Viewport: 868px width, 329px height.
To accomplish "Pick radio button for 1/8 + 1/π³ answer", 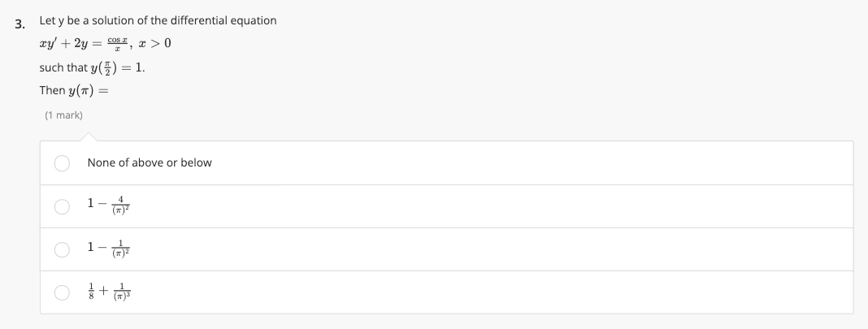I will click(63, 292).
